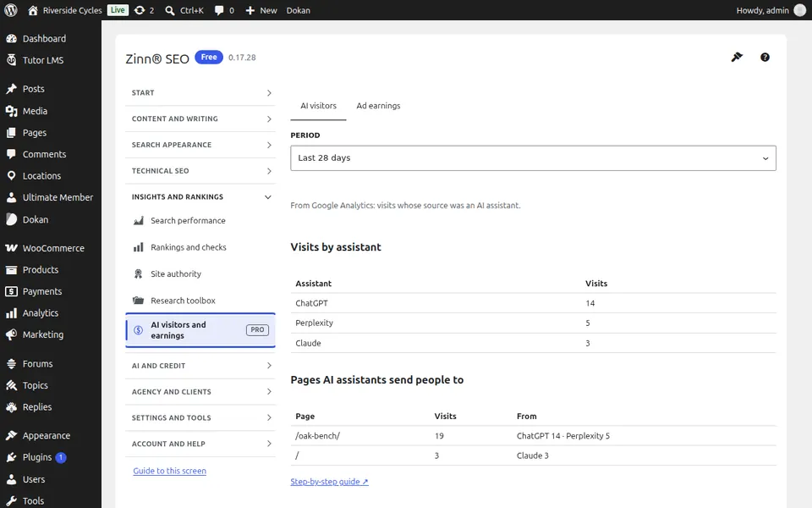Open the Step-by-step guide link
This screenshot has height=508, width=812.
[x=329, y=482]
